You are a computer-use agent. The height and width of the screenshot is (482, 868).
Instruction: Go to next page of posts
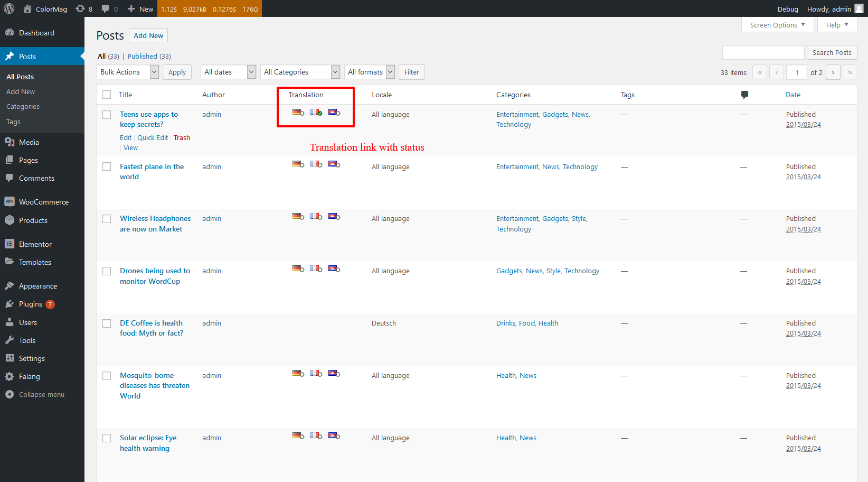click(833, 72)
